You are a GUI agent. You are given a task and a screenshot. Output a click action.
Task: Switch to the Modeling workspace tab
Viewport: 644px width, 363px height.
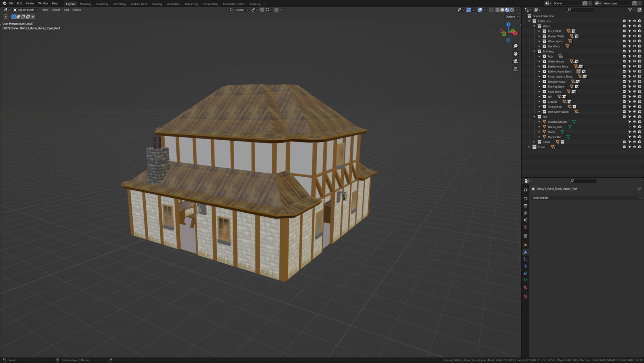click(85, 4)
